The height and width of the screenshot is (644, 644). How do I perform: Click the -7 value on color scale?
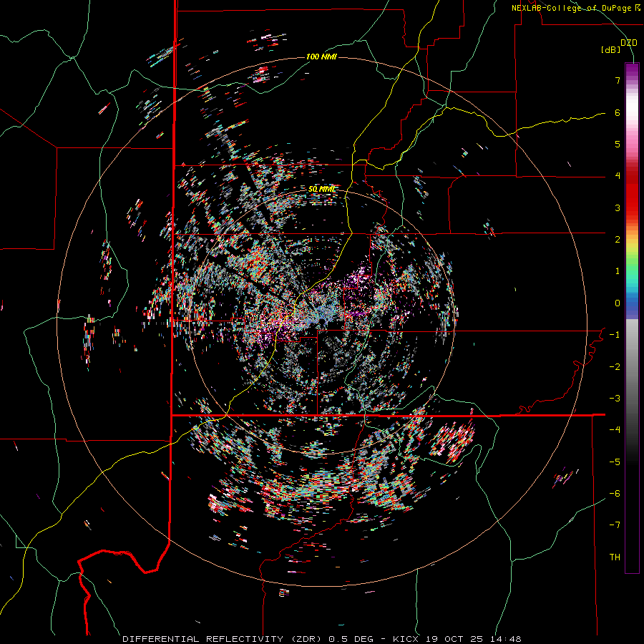615,525
